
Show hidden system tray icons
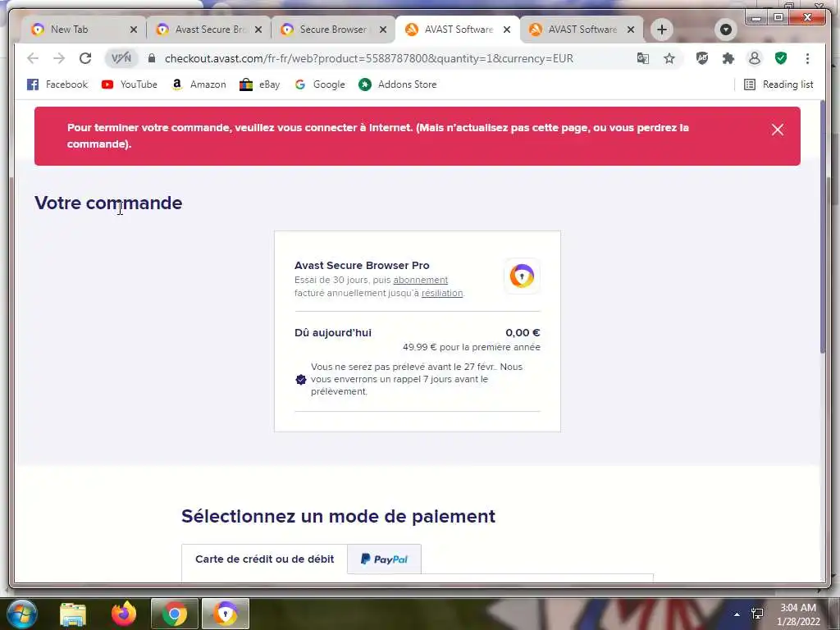point(737,614)
